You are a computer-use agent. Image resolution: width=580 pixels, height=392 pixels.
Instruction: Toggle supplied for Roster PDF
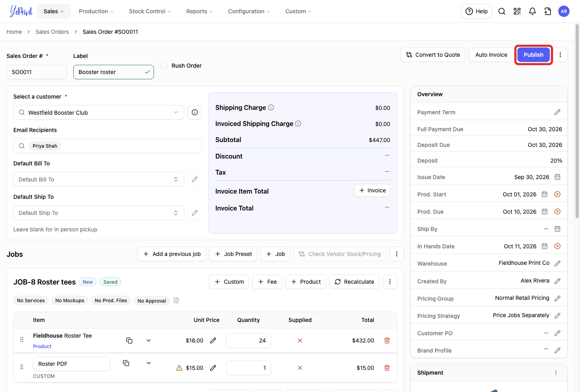(x=300, y=368)
